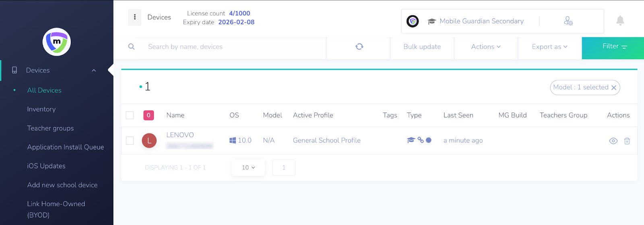
Task: Click the Bulk update button
Action: point(422,47)
